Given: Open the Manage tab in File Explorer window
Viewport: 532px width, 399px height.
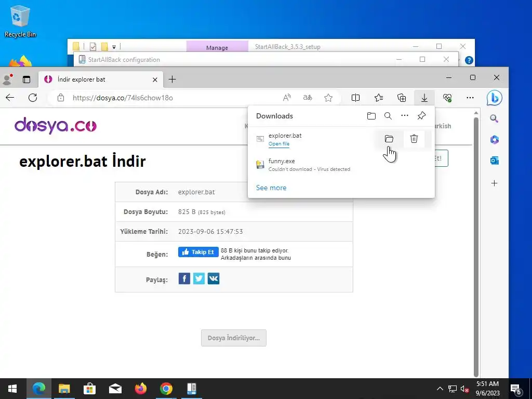Looking at the screenshot, I should [217, 47].
